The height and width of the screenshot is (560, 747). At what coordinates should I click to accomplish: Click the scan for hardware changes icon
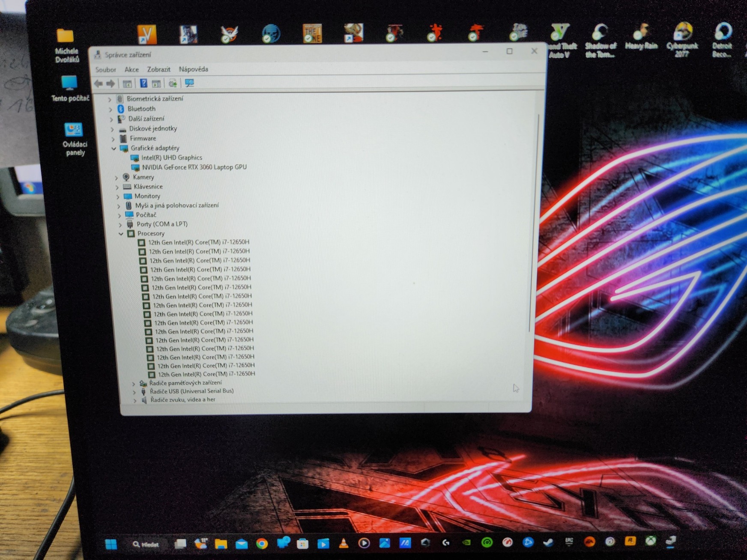189,83
